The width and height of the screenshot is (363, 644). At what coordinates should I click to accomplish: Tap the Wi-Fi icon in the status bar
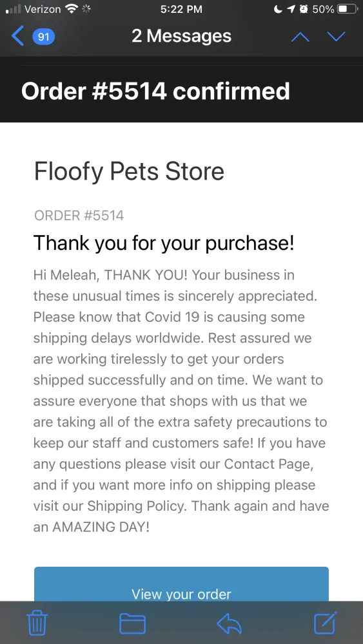(72, 9)
